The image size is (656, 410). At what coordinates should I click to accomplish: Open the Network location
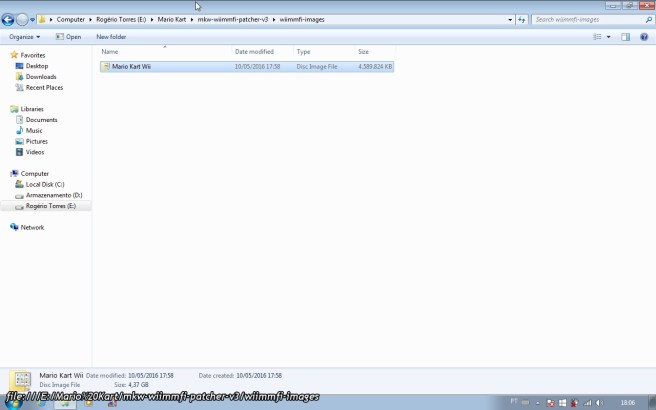(x=32, y=227)
